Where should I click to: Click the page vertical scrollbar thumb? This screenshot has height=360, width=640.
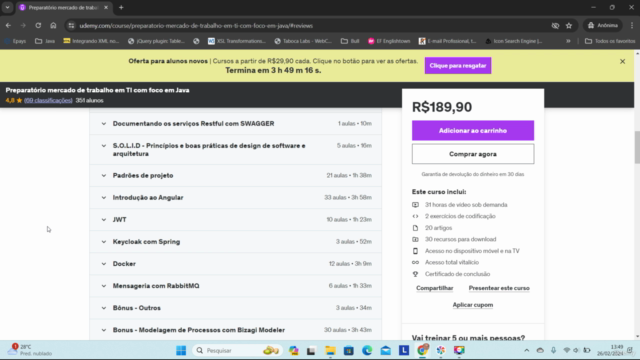pos(637,147)
